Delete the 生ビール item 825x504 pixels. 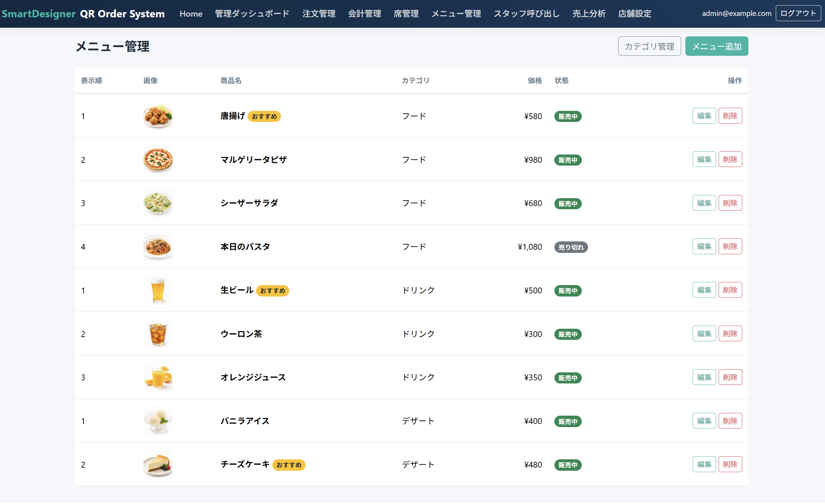[730, 290]
